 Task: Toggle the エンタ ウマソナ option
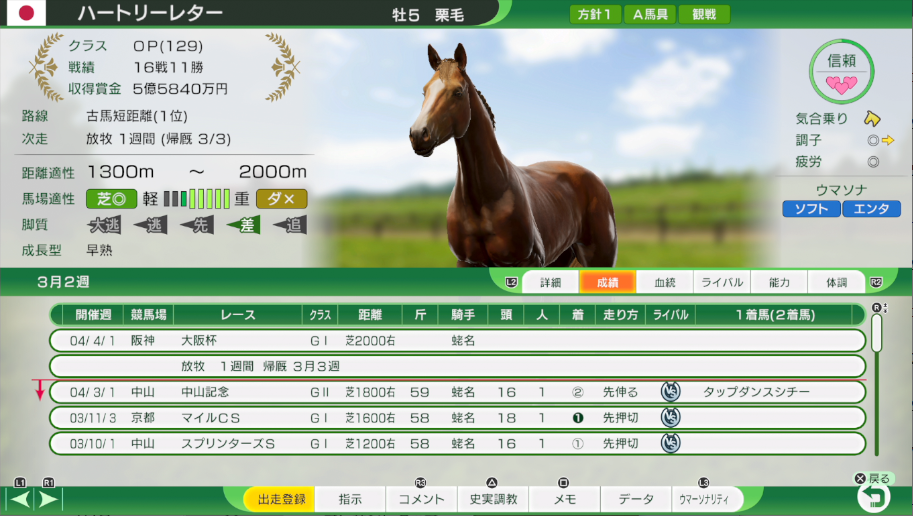click(x=872, y=209)
